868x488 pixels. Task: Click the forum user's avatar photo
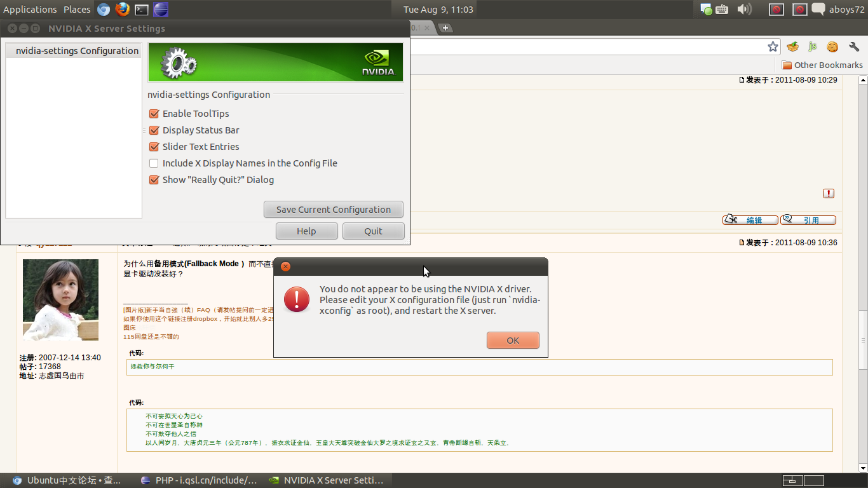(x=61, y=300)
